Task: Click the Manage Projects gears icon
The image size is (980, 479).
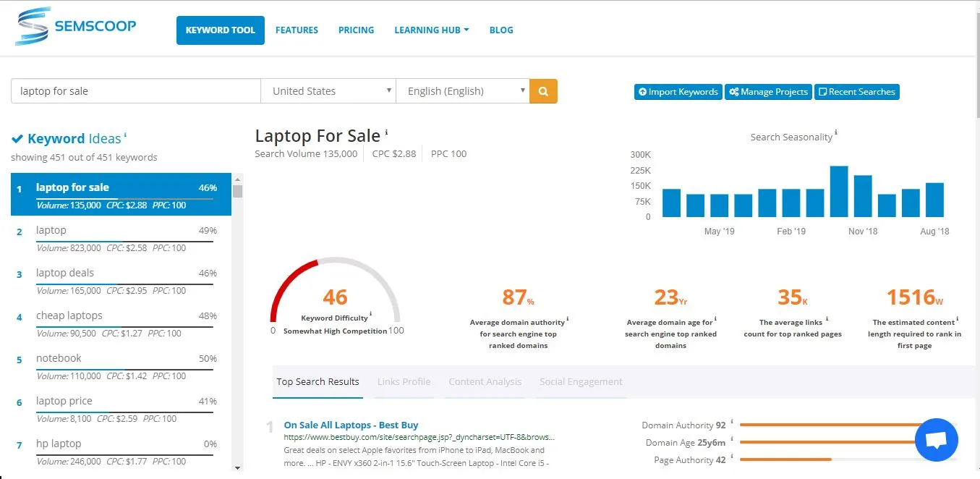Action: [x=734, y=92]
